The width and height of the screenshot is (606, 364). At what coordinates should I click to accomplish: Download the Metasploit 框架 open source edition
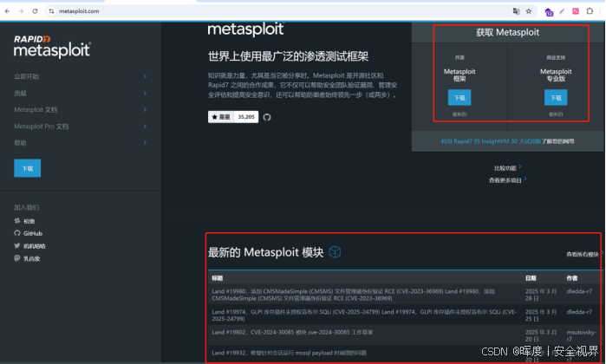point(459,98)
